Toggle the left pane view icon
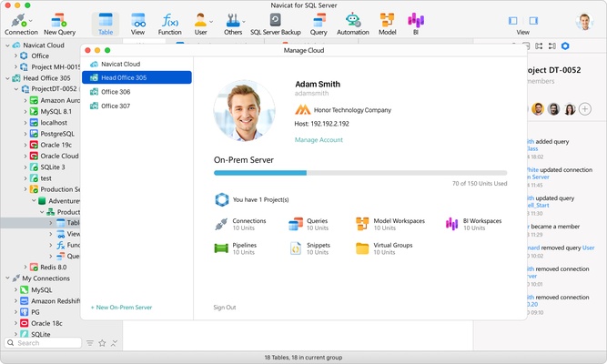The width and height of the screenshot is (607, 364). pyautogui.click(x=513, y=21)
